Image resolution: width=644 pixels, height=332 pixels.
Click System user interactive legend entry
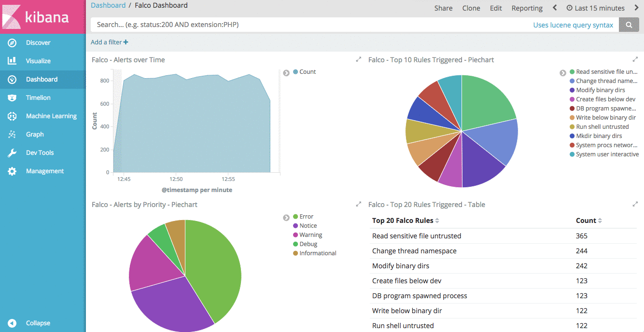604,154
